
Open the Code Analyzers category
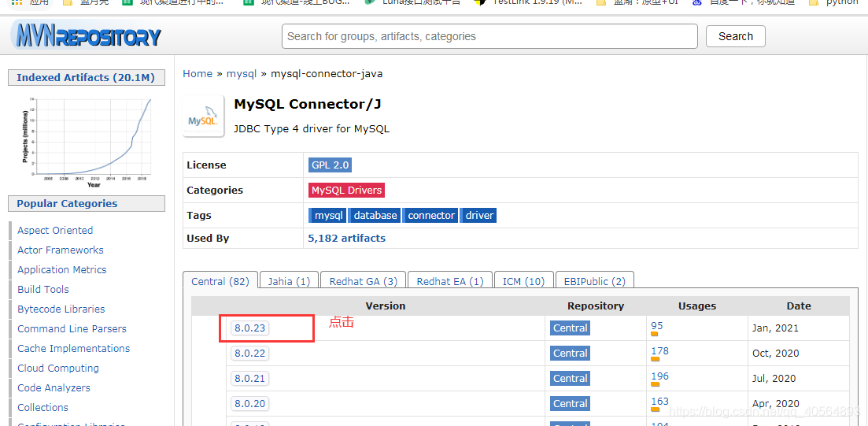tap(54, 387)
